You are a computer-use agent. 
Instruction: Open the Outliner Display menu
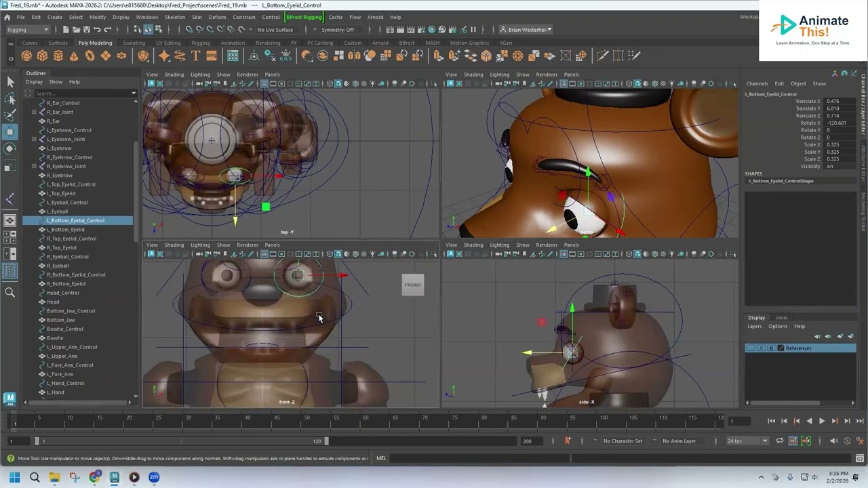pos(34,82)
